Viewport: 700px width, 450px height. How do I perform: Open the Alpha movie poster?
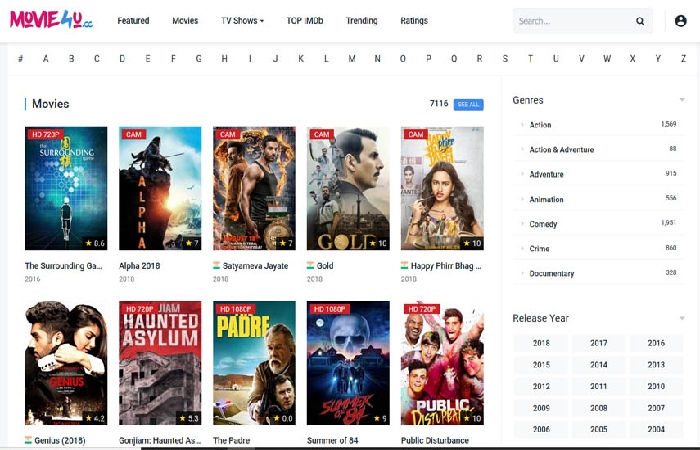coord(160,188)
